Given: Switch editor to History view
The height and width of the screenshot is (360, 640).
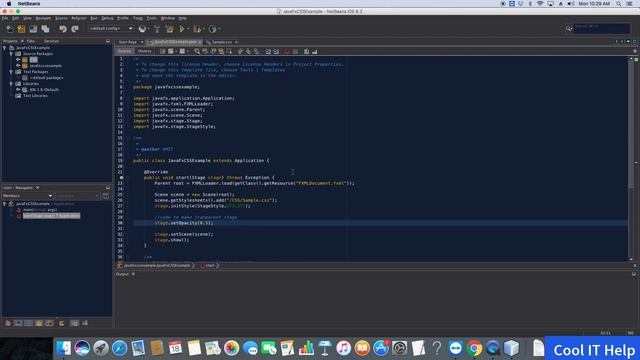Looking at the screenshot, I should click(x=144, y=51).
